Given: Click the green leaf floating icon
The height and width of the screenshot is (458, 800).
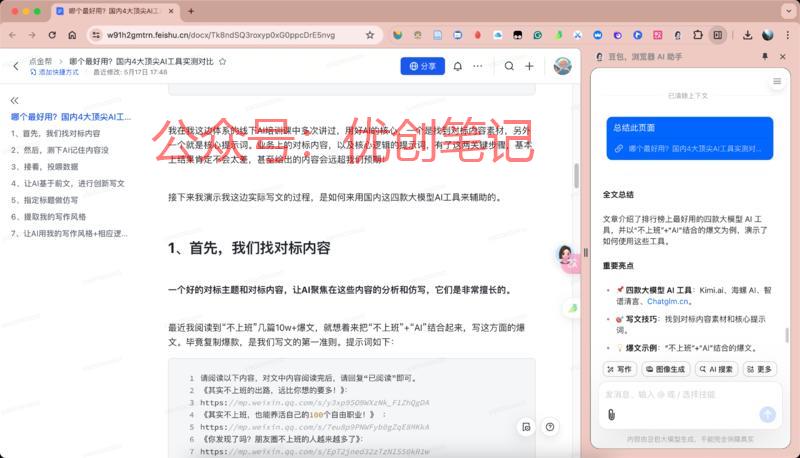Looking at the screenshot, I should click(572, 308).
